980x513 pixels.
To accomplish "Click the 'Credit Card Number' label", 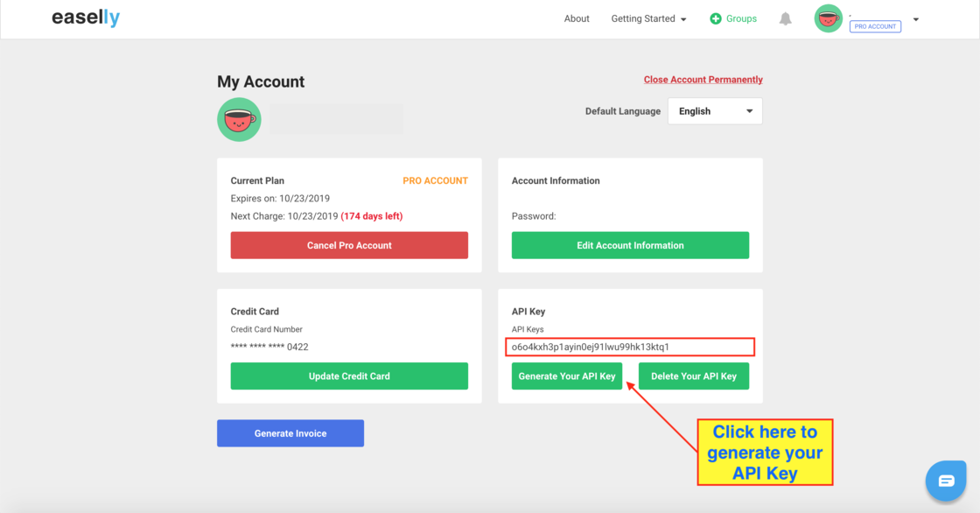I will (x=266, y=329).
